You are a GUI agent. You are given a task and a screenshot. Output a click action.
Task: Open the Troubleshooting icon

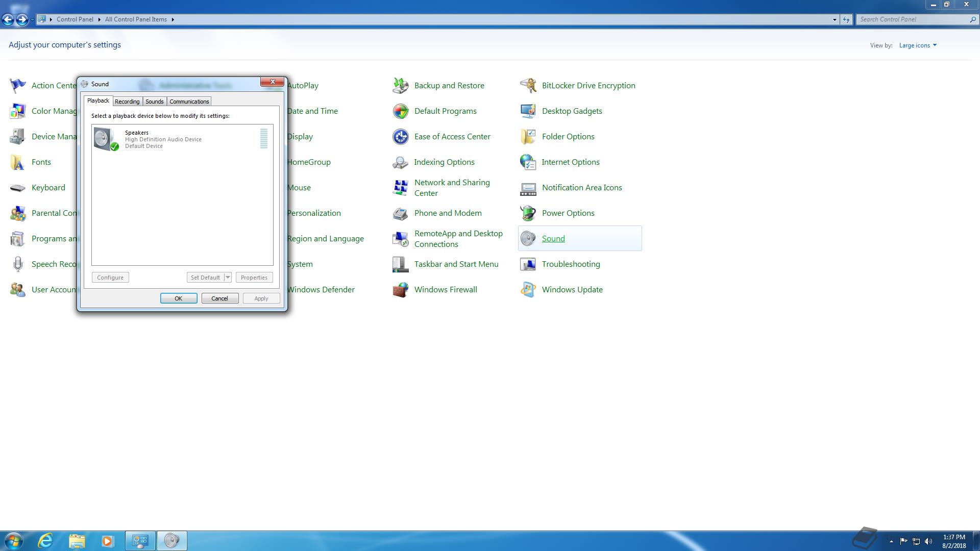tap(528, 264)
